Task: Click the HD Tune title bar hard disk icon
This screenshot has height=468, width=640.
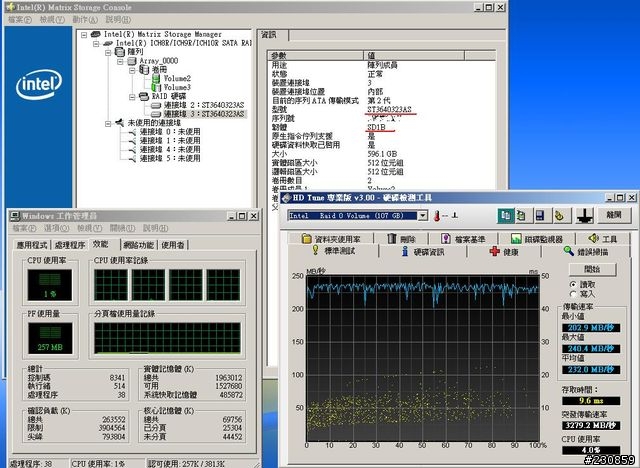Action: tap(286, 198)
